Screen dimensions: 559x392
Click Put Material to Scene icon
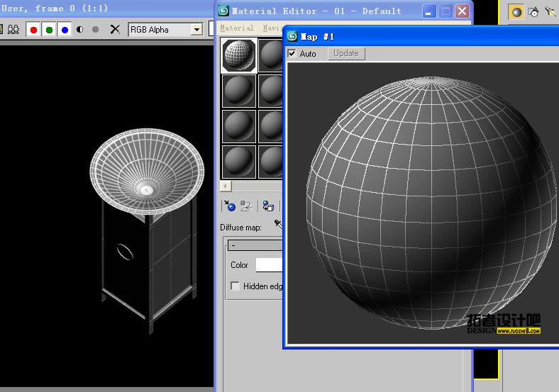click(246, 206)
